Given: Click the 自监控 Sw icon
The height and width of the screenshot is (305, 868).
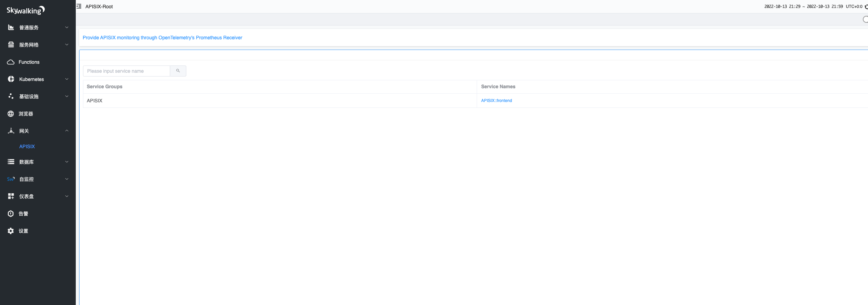Looking at the screenshot, I should 11,179.
